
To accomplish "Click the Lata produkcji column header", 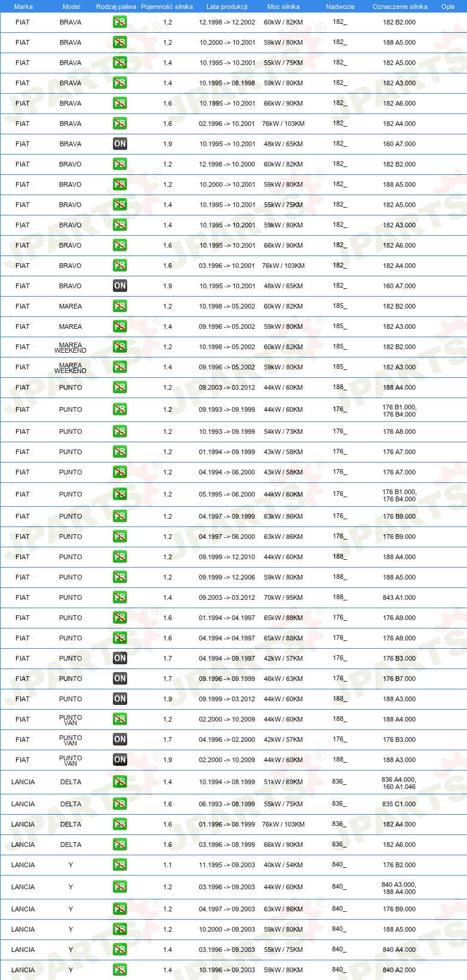I will 227,7.
